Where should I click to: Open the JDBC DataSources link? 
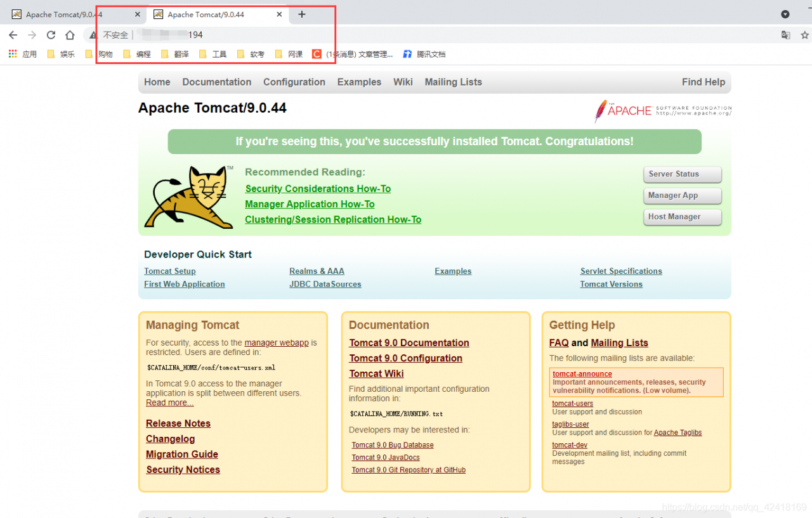click(x=325, y=285)
